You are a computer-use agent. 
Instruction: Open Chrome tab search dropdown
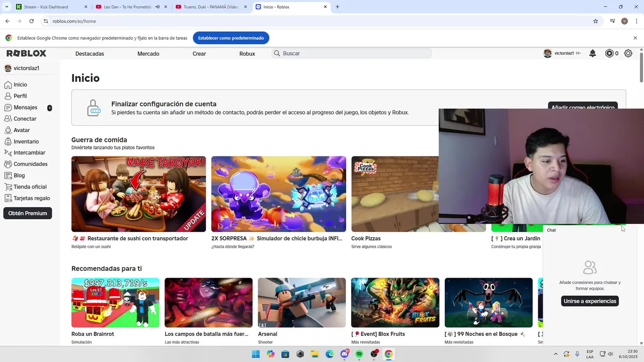click(x=7, y=7)
